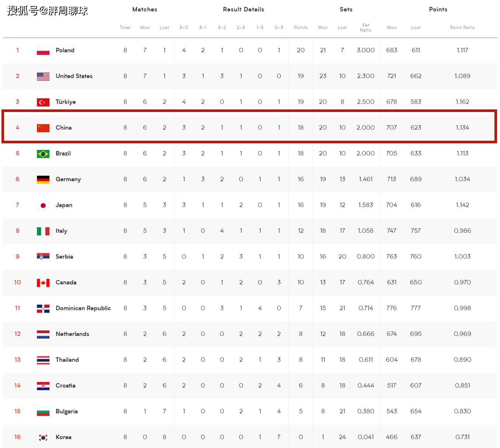
Task: Open the Italy team link
Action: click(x=61, y=231)
